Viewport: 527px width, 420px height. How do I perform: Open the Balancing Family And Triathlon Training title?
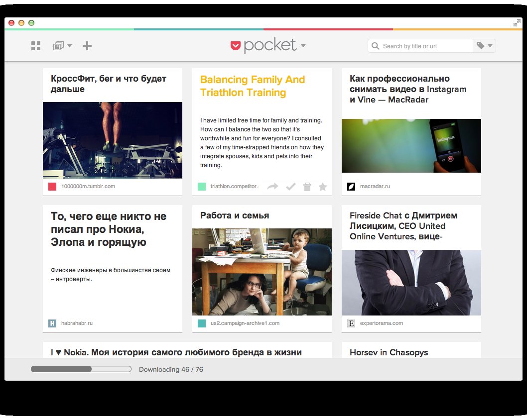(253, 86)
